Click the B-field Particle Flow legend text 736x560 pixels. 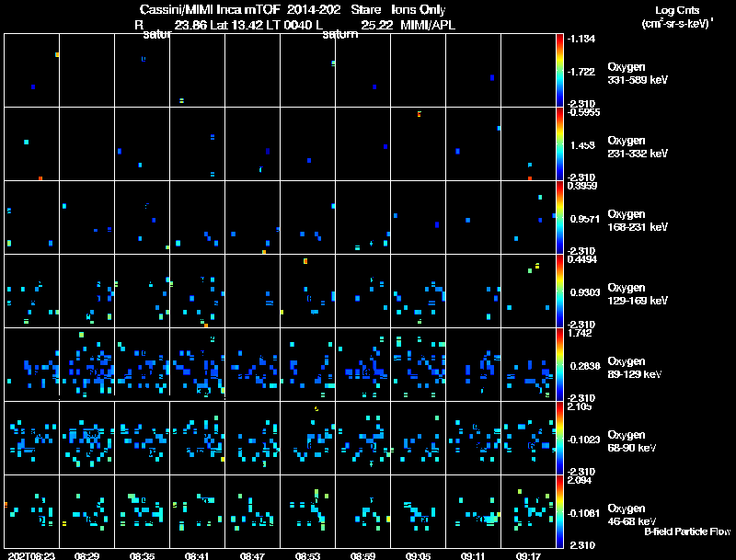coord(686,531)
